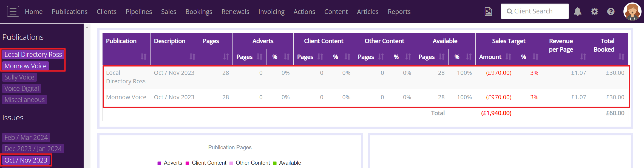Open Reports menu item

(x=399, y=12)
